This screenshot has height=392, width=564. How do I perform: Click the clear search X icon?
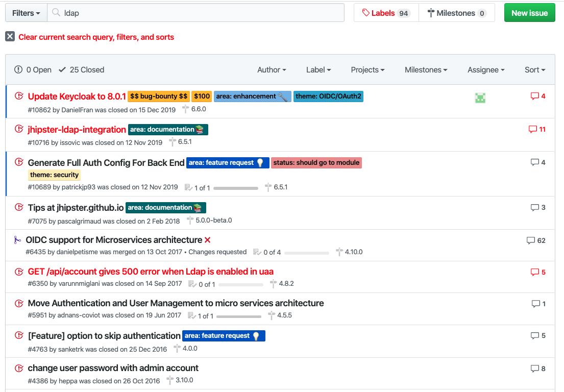point(10,36)
